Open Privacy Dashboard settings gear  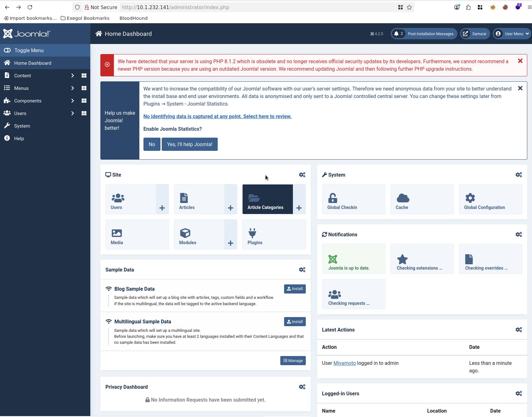302,387
